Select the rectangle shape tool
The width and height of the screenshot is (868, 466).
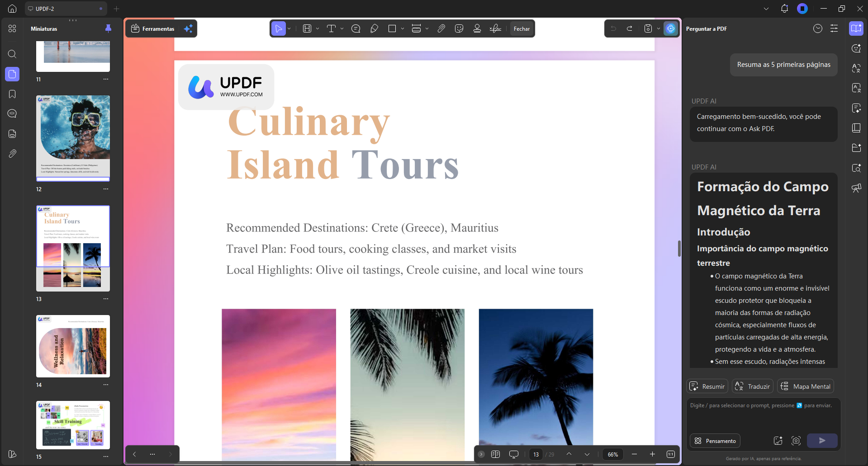(392, 29)
